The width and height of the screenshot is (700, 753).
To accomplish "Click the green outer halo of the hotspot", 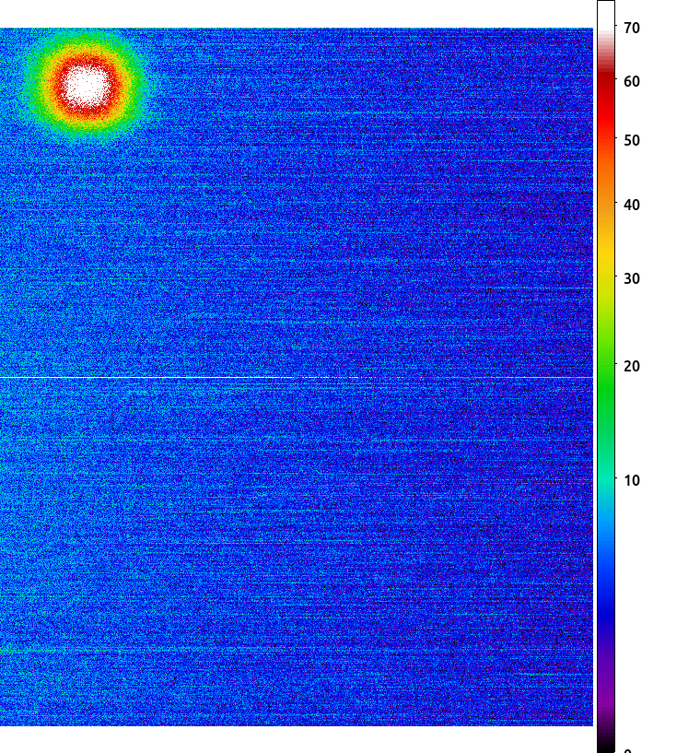I will (x=87, y=132).
